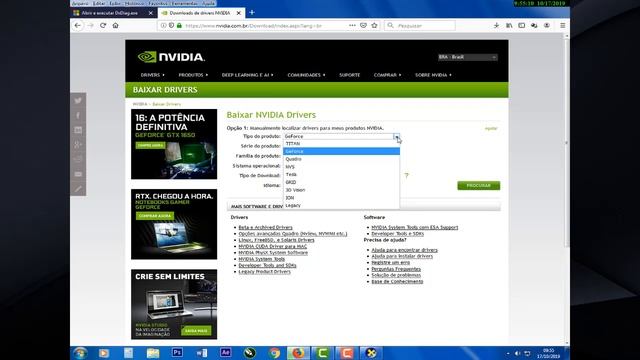Open the PRODUTOS navigation menu

coord(193,75)
